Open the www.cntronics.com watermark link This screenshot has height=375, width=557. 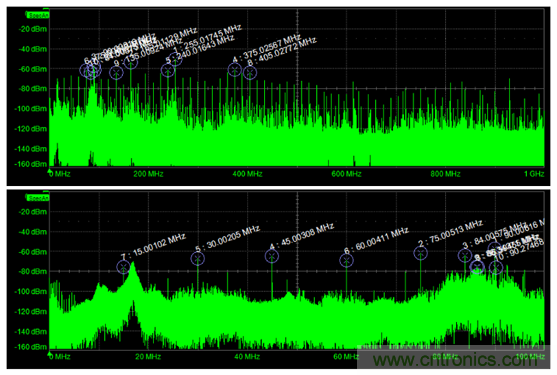[455, 360]
